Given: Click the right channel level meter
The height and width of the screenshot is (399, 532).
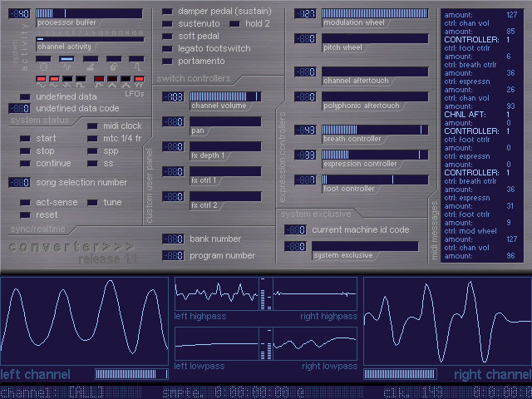Looking at the screenshot, I should pyautogui.click(x=400, y=374).
